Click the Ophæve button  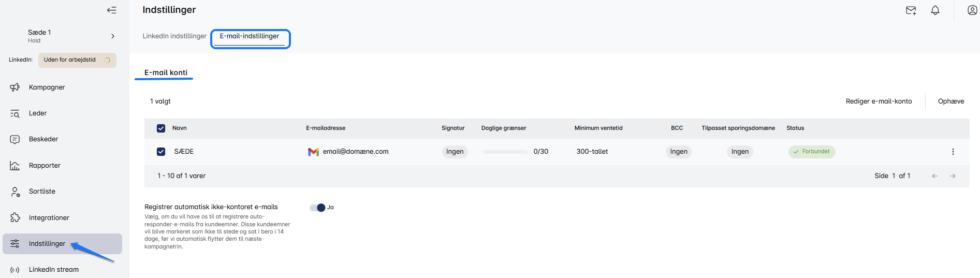tap(950, 101)
